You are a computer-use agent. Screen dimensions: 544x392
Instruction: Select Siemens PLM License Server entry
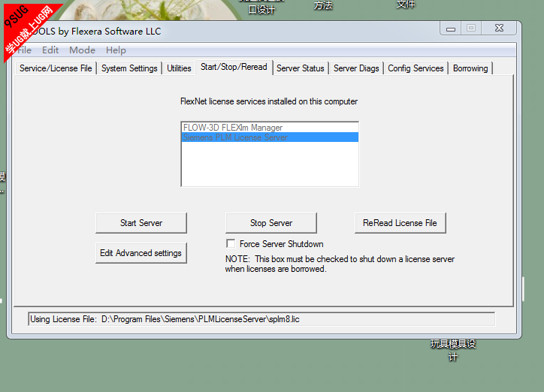(x=270, y=137)
